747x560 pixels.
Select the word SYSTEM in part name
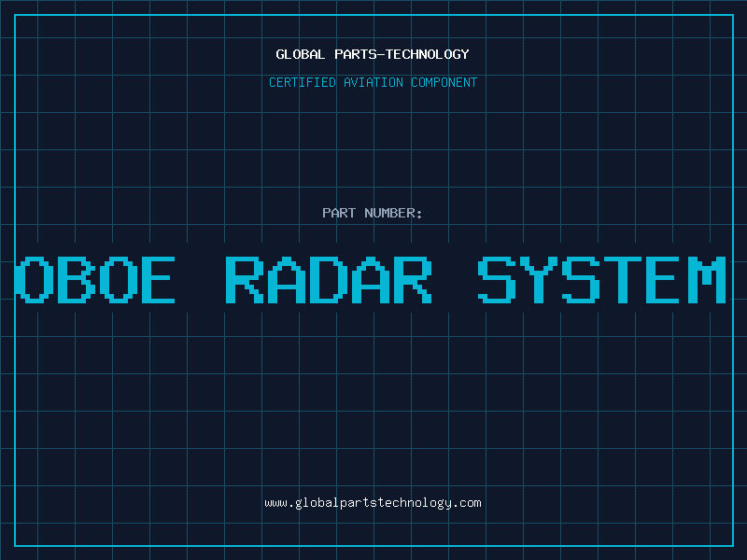point(602,280)
